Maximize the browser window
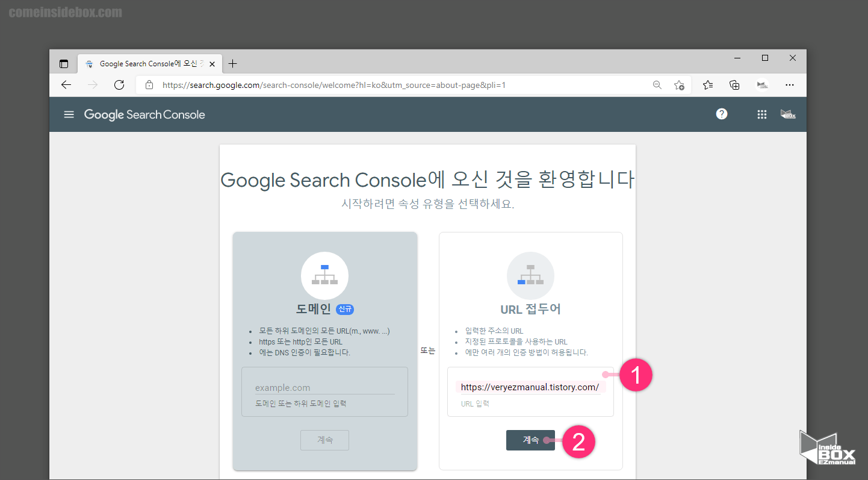This screenshot has width=868, height=480. (765, 58)
